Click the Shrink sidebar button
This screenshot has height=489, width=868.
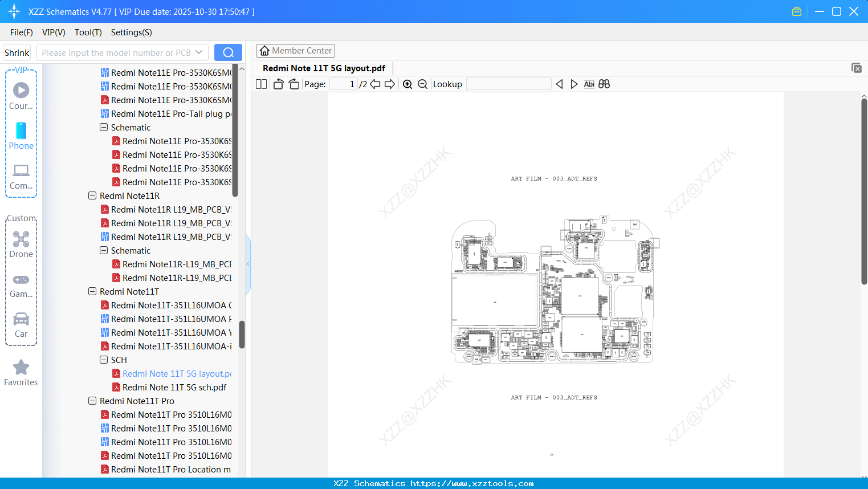point(17,52)
